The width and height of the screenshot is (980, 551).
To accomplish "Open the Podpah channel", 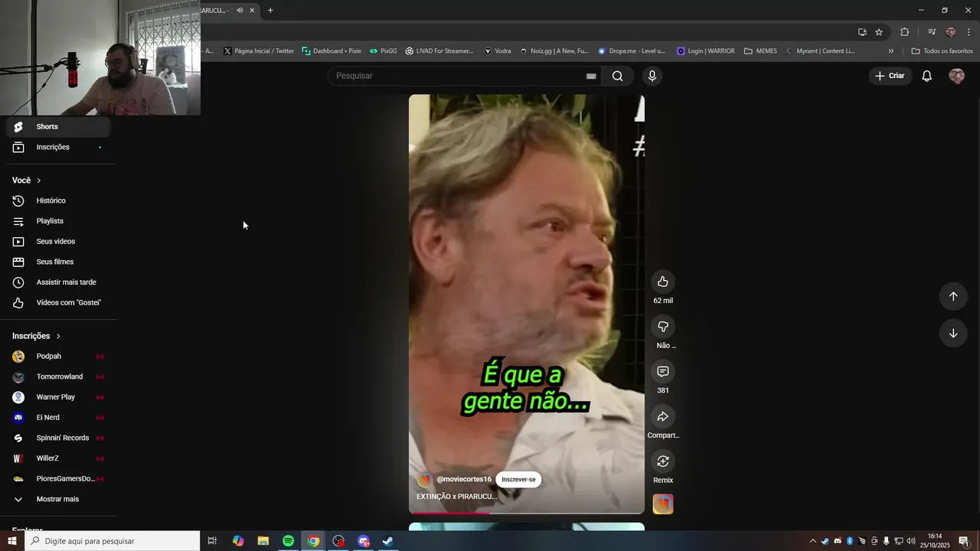I will pyautogui.click(x=58, y=357).
